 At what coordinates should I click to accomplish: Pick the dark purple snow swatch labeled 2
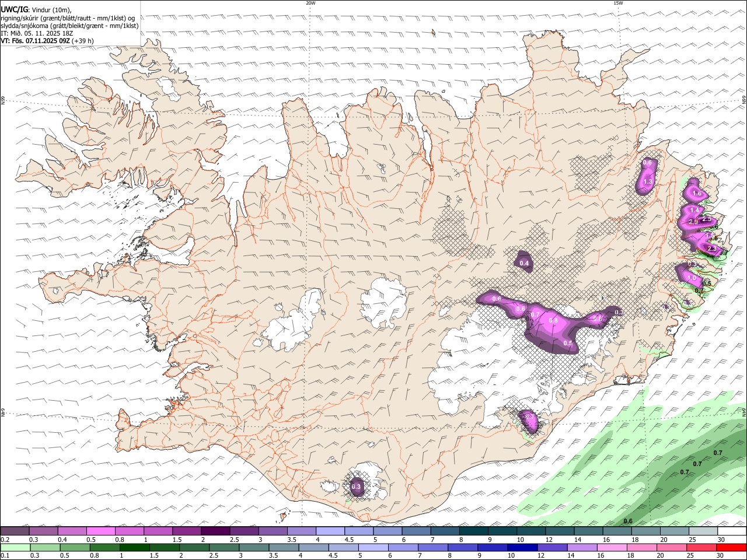pos(215,531)
